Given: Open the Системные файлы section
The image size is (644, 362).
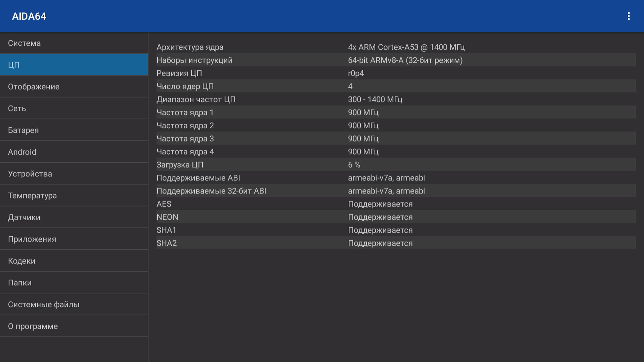Looking at the screenshot, I should tap(74, 304).
